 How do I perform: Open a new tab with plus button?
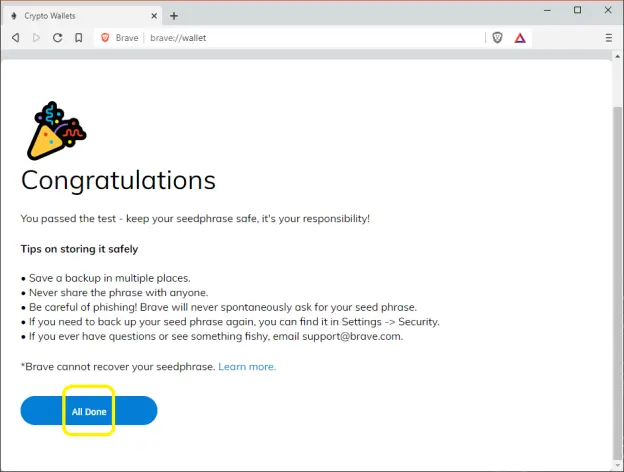[x=174, y=16]
